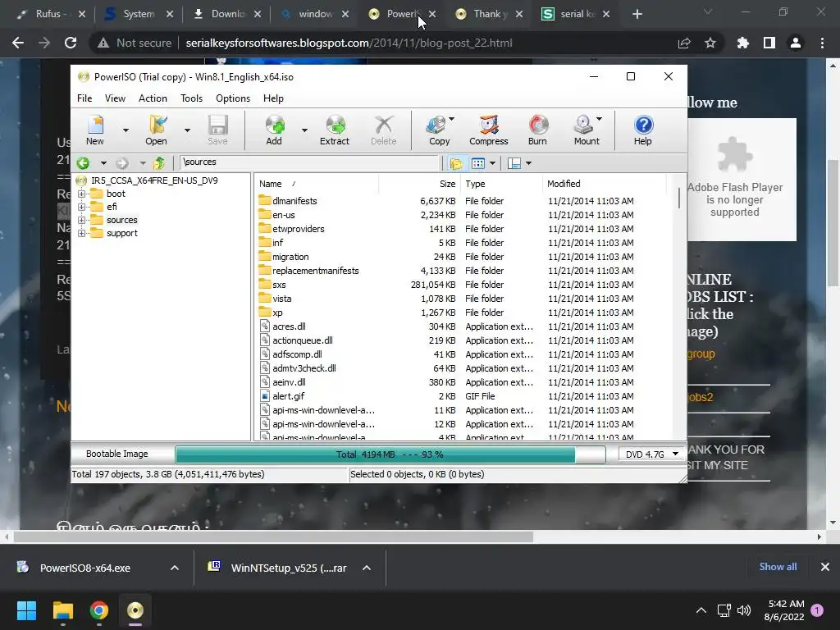840x630 pixels.
Task: Click the Save toolbar icon
Action: pyautogui.click(x=217, y=130)
